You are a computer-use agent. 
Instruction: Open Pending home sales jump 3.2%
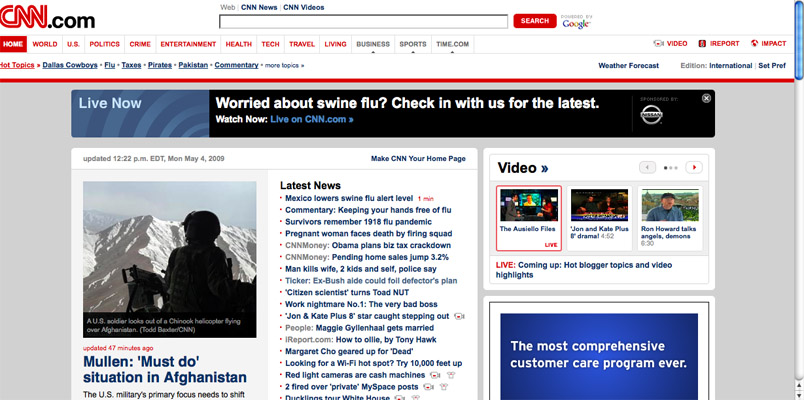tap(390, 257)
